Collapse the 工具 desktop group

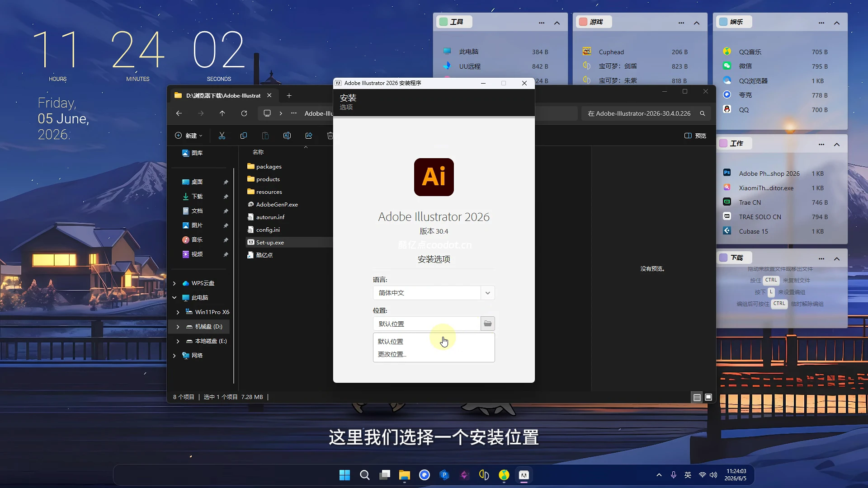coord(557,23)
